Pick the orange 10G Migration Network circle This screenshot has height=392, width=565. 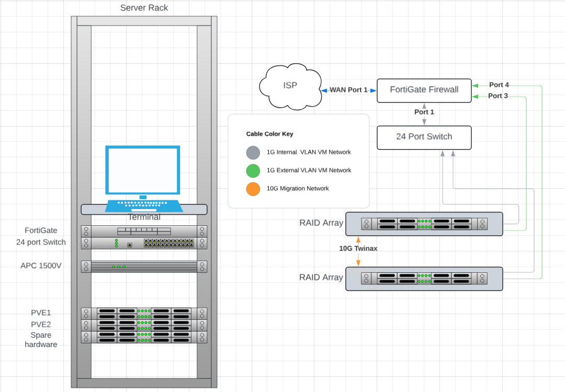tap(253, 189)
